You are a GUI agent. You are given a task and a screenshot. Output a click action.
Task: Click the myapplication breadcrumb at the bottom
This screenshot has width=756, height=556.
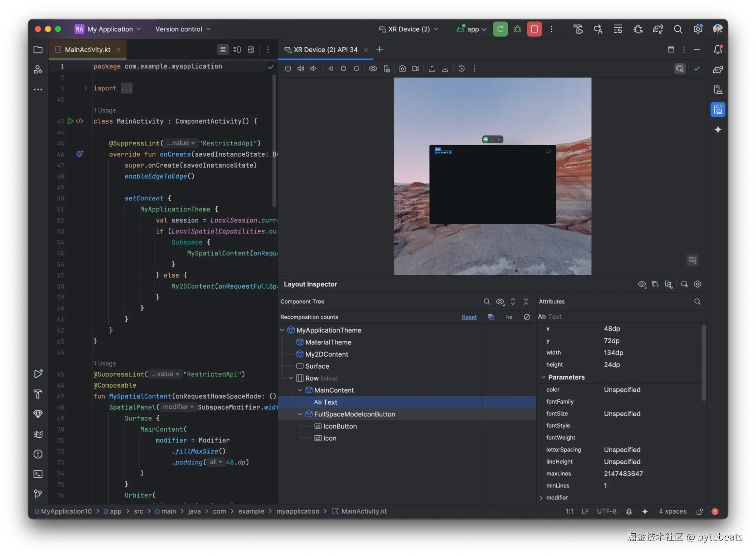[x=298, y=511]
